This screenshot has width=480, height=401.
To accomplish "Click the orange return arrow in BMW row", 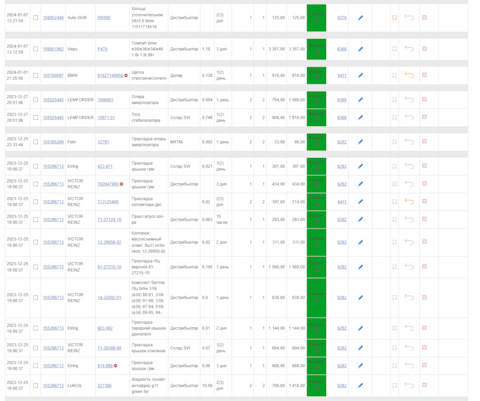I will [x=409, y=75].
